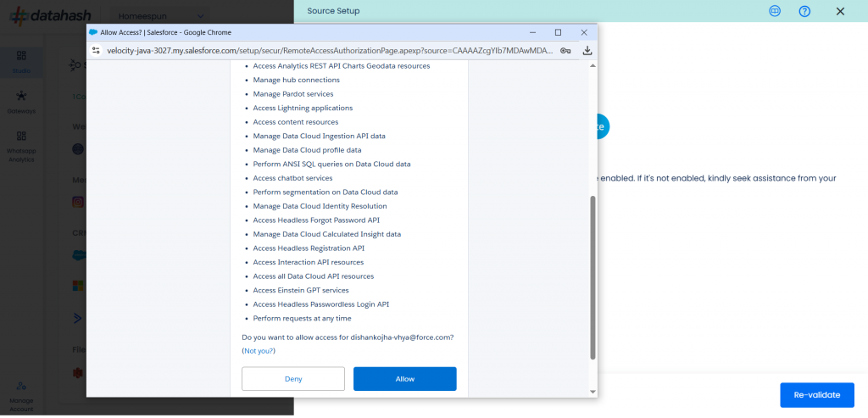Click "Access all Data Cloud API resources" text

click(314, 276)
